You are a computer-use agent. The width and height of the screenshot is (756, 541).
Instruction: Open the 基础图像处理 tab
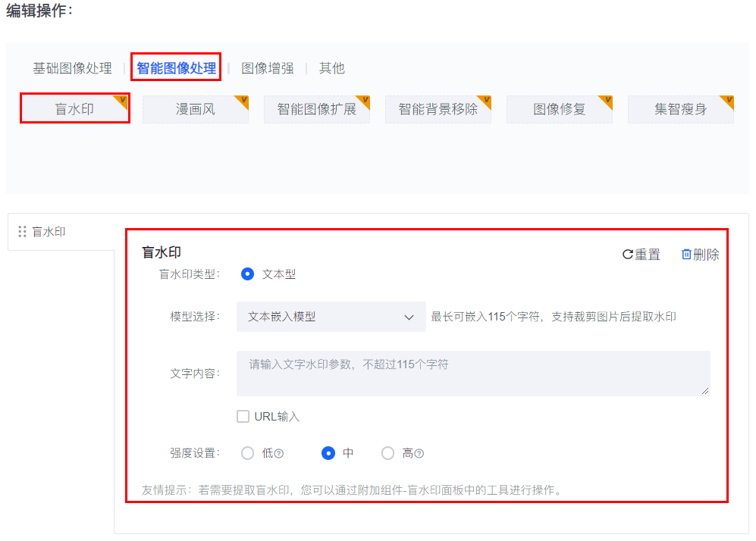(x=72, y=68)
